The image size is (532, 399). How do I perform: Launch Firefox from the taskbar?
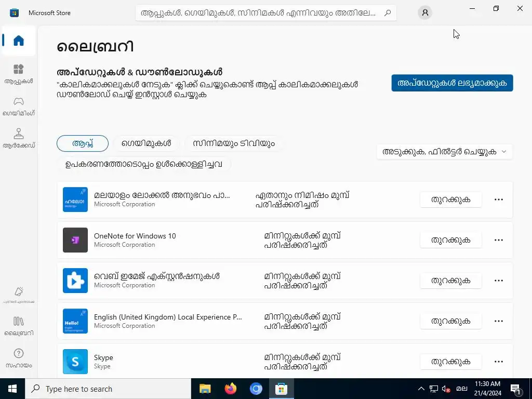(x=231, y=389)
